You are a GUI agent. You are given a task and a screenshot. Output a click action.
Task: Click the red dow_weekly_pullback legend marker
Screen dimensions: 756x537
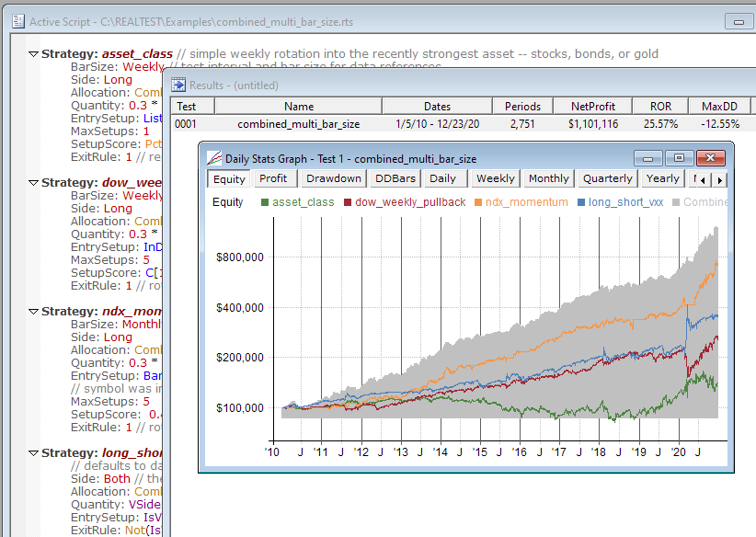pyautogui.click(x=347, y=202)
